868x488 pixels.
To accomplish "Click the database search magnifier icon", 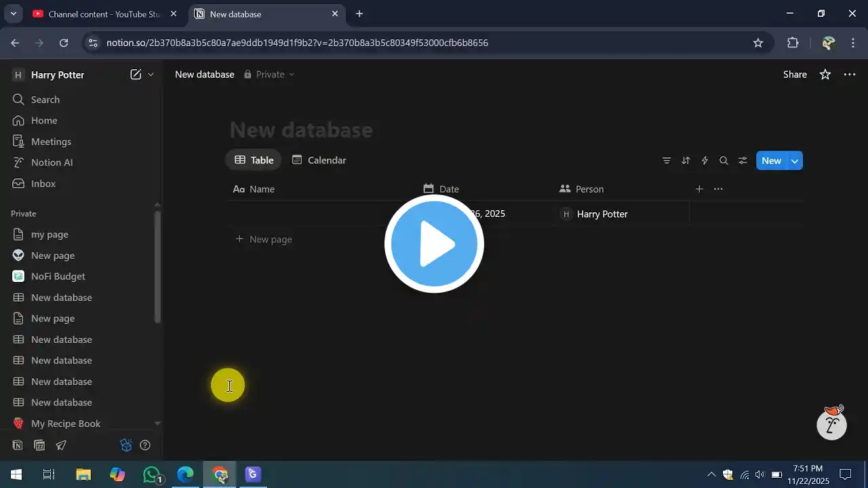I will 724,161.
